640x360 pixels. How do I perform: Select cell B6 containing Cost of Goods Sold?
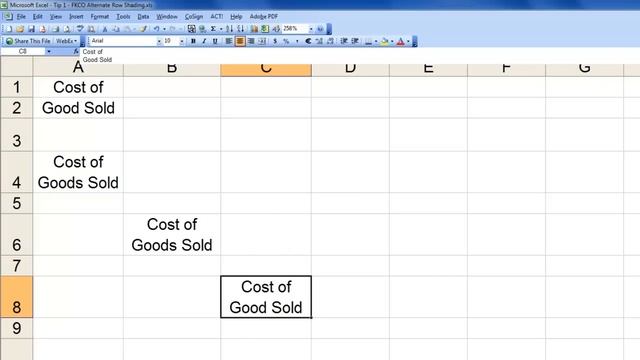click(x=172, y=235)
